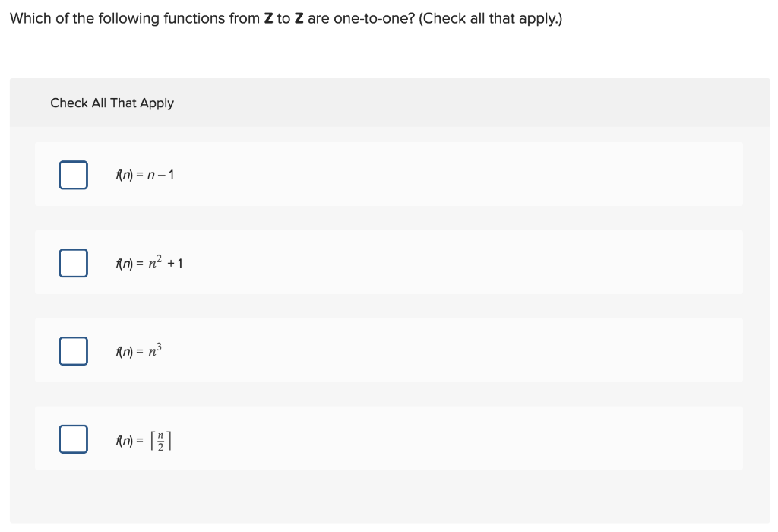Select the second answer option checkbox
The width and height of the screenshot is (778, 532).
[x=73, y=262]
